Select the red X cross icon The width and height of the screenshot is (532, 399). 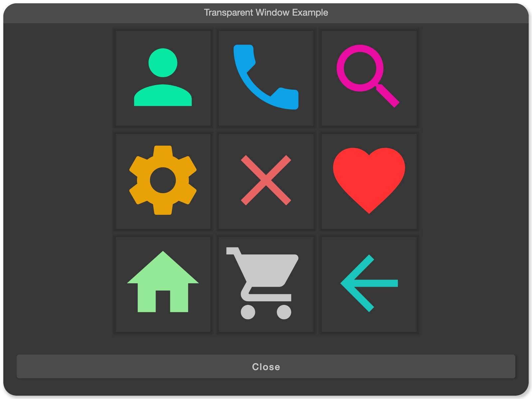[x=266, y=180]
